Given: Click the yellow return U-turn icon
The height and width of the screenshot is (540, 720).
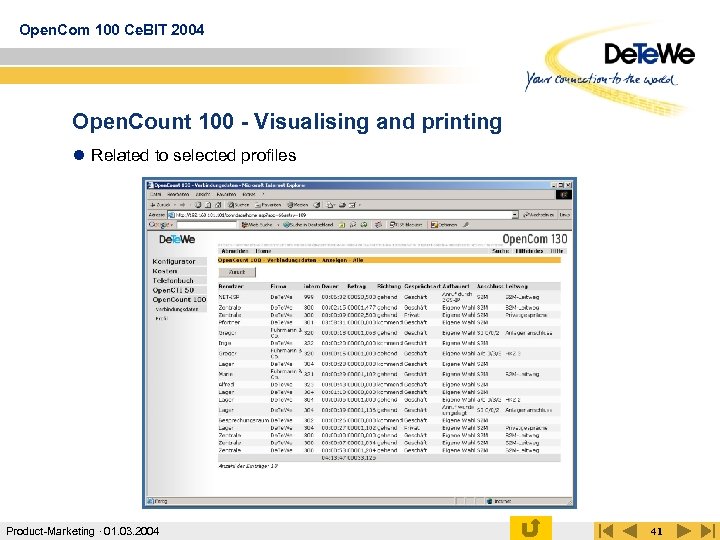Looking at the screenshot, I should 531,528.
